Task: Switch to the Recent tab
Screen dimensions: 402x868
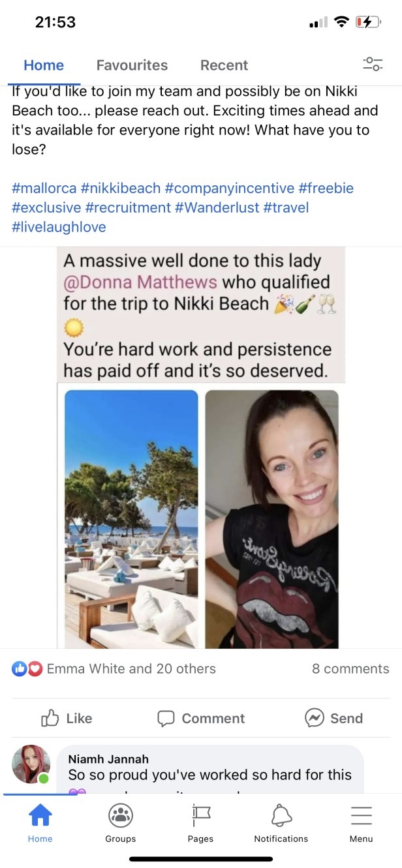Action: click(x=224, y=65)
